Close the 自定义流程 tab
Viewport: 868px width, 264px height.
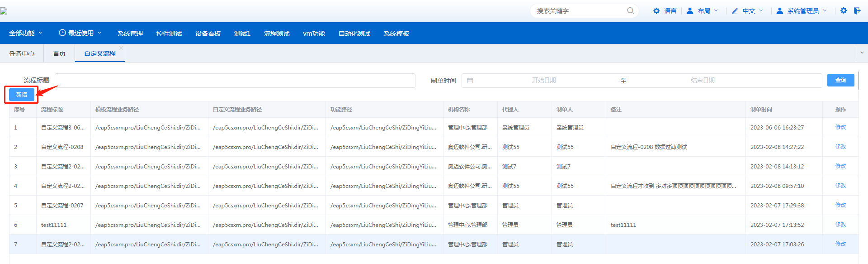[x=121, y=48]
